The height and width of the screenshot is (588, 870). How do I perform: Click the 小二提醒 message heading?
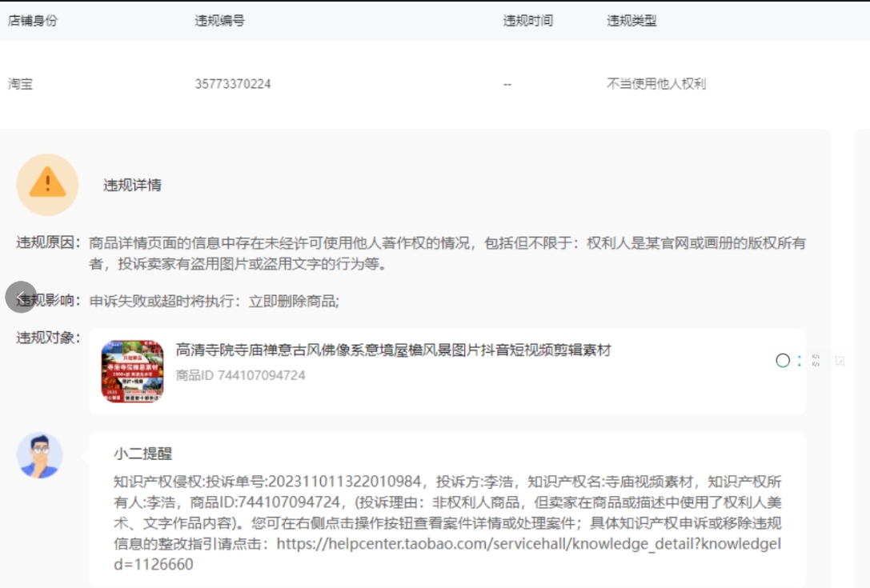(142, 454)
